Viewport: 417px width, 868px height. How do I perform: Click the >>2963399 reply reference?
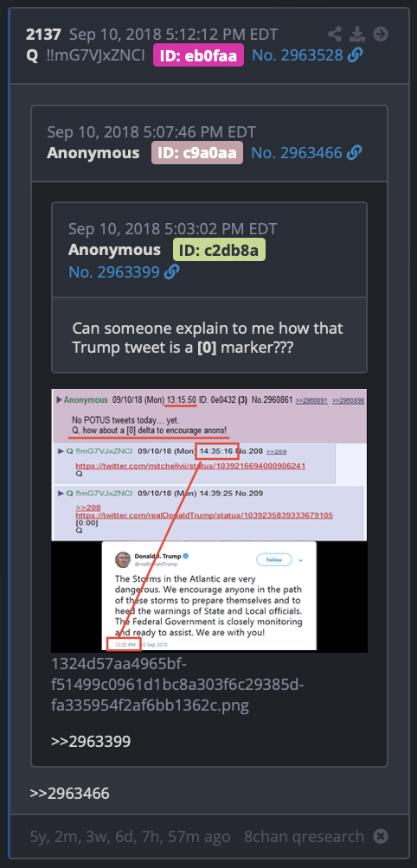(x=91, y=741)
